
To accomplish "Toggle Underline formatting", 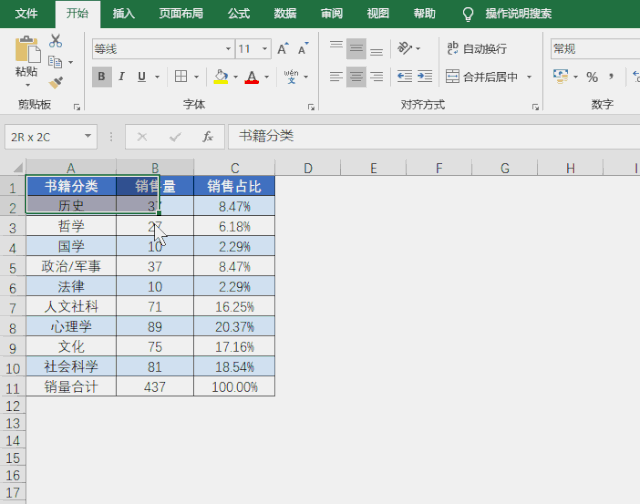I will click(142, 76).
